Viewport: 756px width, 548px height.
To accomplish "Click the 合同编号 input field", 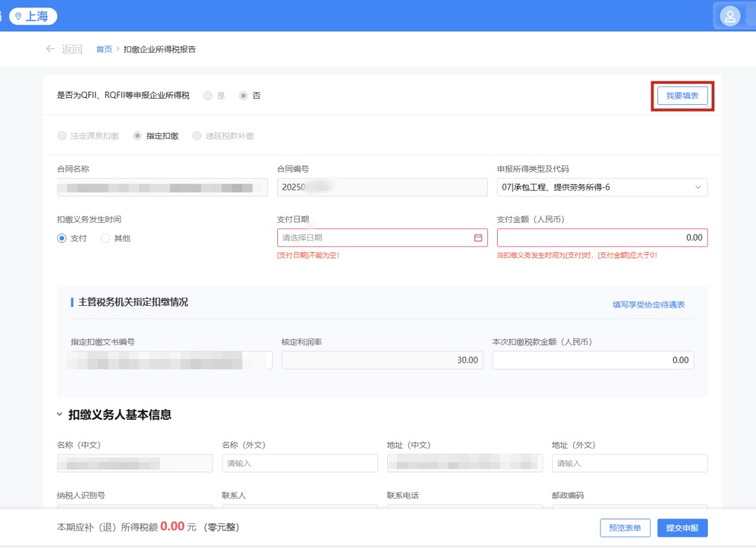I will pyautogui.click(x=382, y=187).
